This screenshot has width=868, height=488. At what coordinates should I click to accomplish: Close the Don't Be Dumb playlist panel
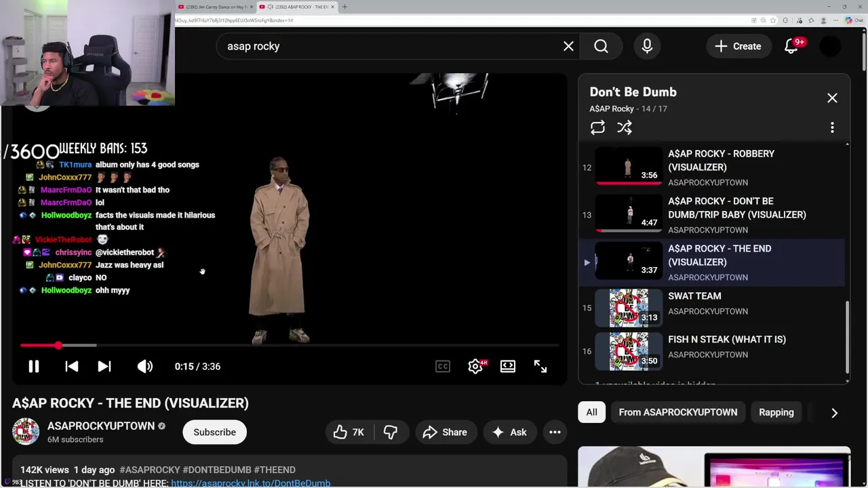click(x=832, y=98)
